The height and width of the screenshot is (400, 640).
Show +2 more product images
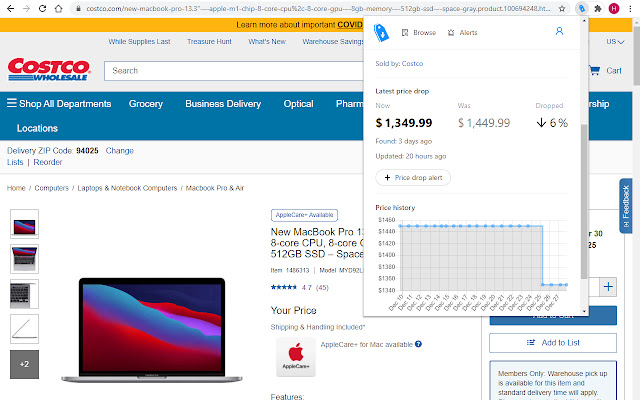(24, 364)
